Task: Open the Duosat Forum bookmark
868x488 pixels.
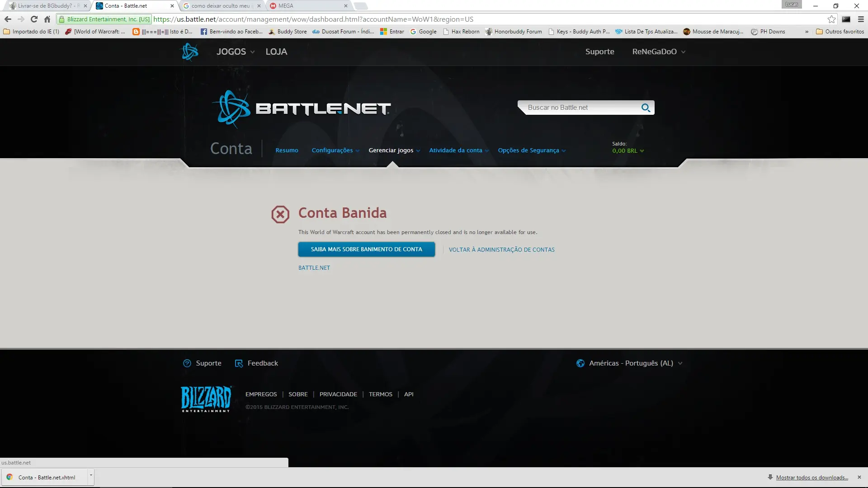Action: (343, 32)
